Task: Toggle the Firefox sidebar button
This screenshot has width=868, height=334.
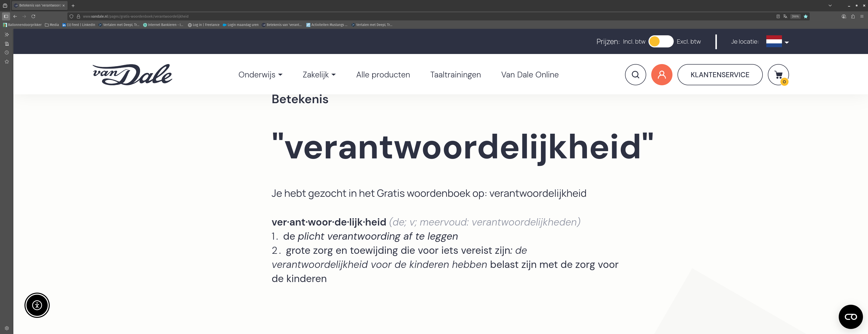Action: pos(6,16)
